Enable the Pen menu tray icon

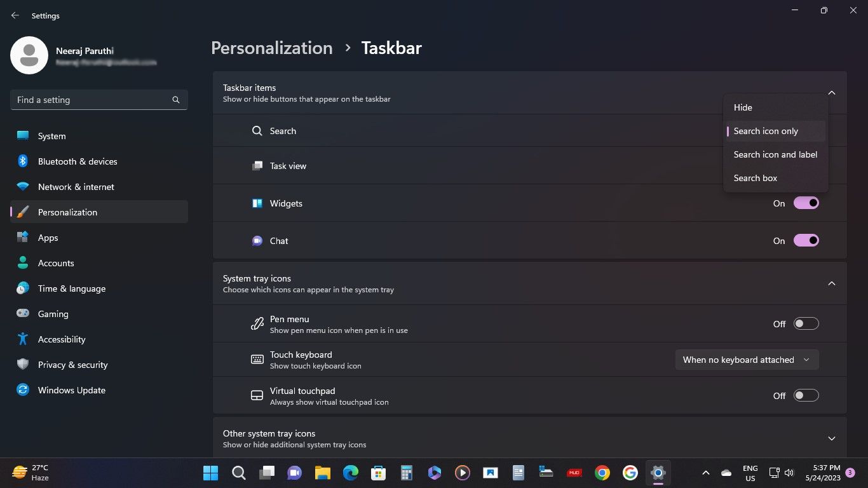click(806, 323)
